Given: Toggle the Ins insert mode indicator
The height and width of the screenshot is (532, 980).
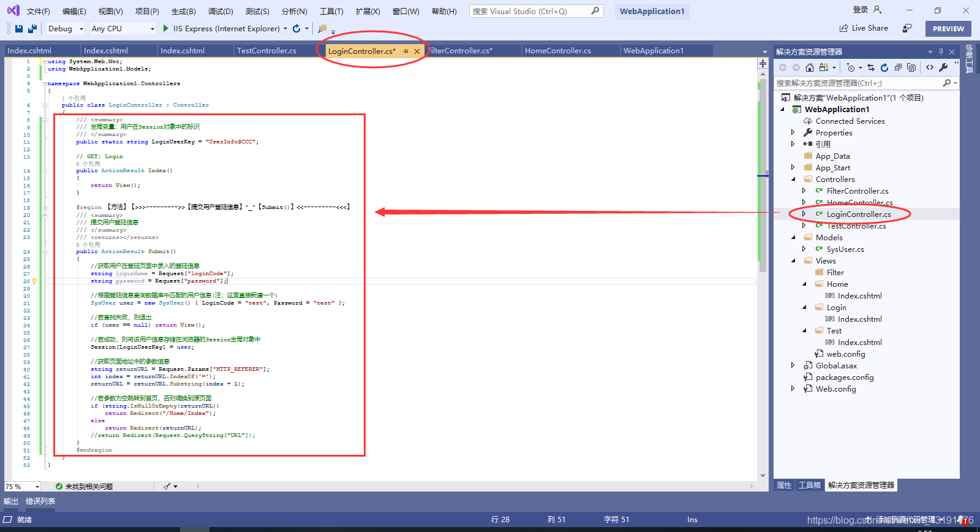Looking at the screenshot, I should click(692, 520).
